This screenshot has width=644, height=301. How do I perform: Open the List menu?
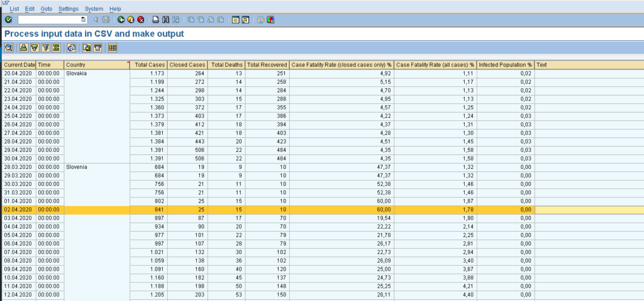pos(14,9)
